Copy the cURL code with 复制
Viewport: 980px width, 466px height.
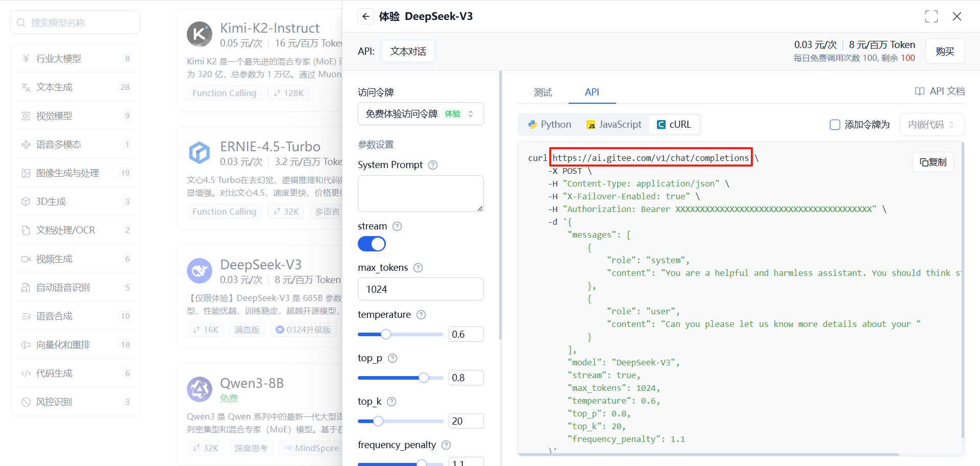tap(933, 162)
